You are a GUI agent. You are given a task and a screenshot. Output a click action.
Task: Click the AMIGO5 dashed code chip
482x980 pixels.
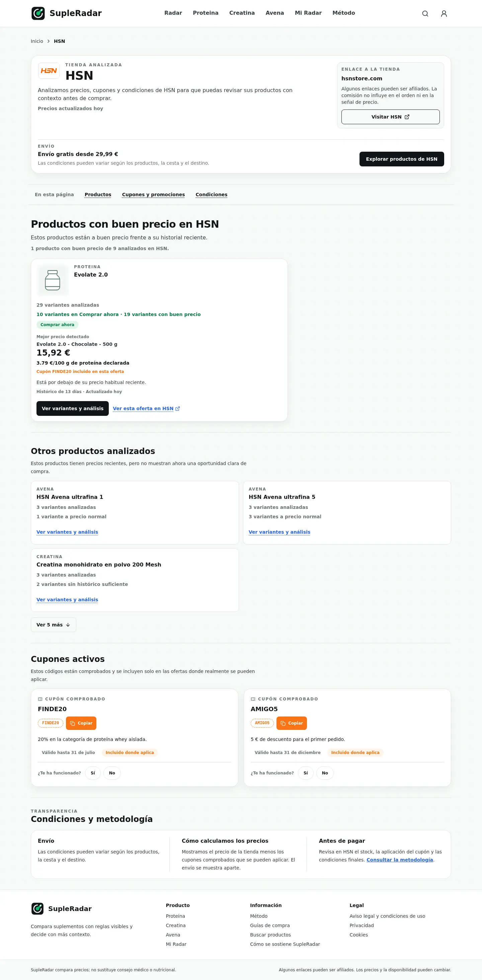click(x=262, y=723)
